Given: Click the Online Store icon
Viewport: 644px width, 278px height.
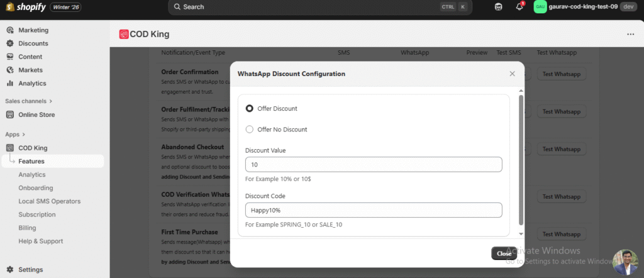Looking at the screenshot, I should (10, 114).
